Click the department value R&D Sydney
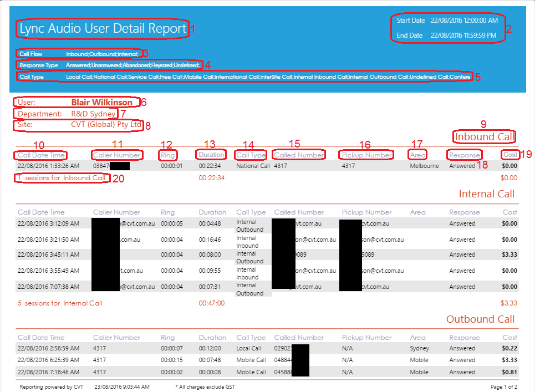This screenshot has width=535, height=392. pos(93,114)
